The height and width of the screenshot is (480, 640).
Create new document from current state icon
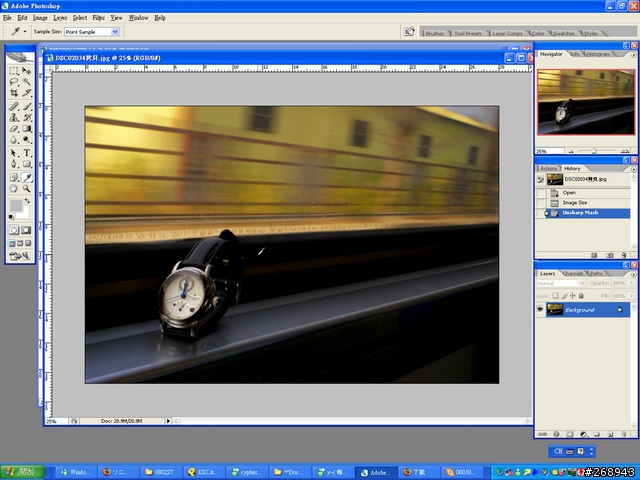point(594,255)
